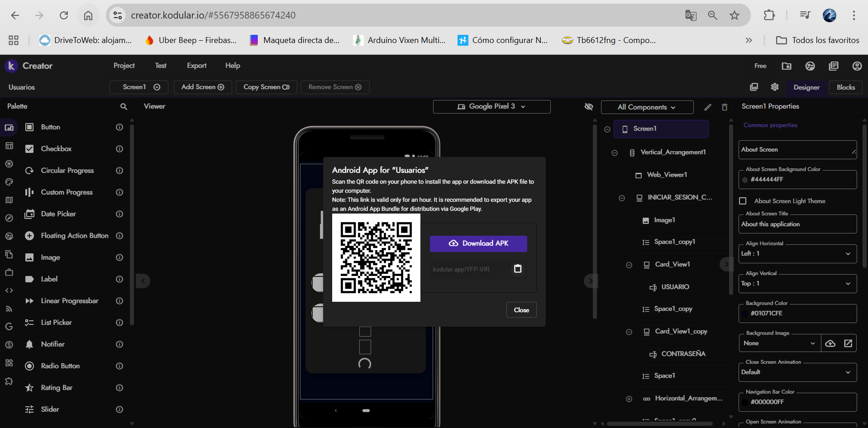Open the project settings gear icon
868x428 pixels.
(775, 87)
